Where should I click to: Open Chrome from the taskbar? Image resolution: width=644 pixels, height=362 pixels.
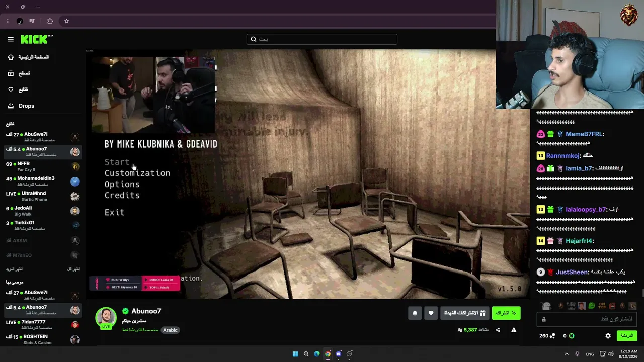point(328,354)
